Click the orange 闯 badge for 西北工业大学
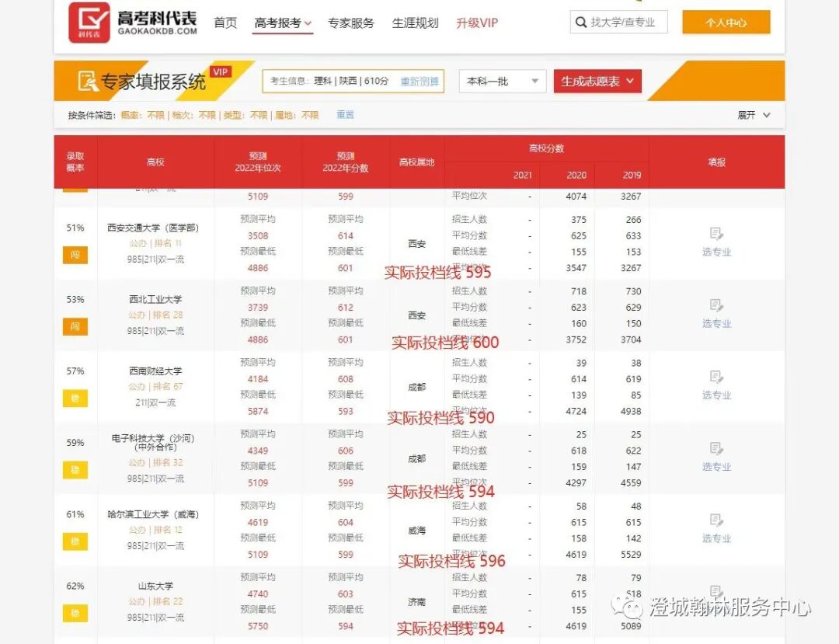This screenshot has width=839, height=644. point(75,327)
